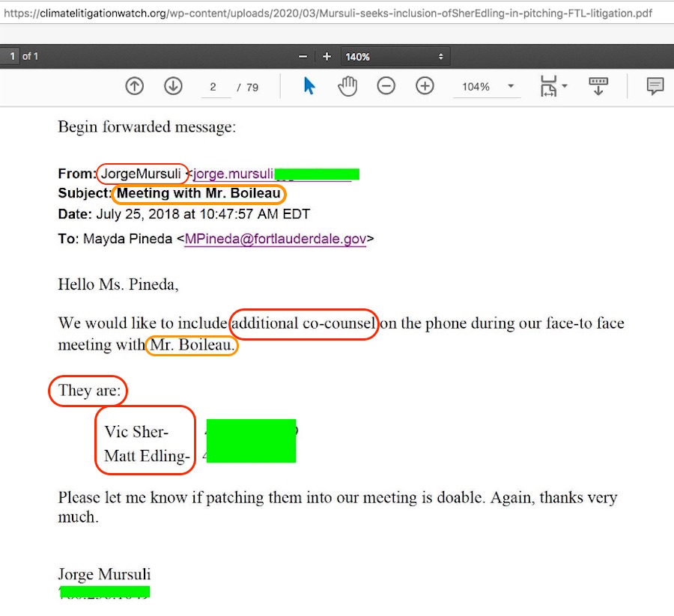Select the hand pan tool
The image size is (674, 616).
[x=347, y=87]
